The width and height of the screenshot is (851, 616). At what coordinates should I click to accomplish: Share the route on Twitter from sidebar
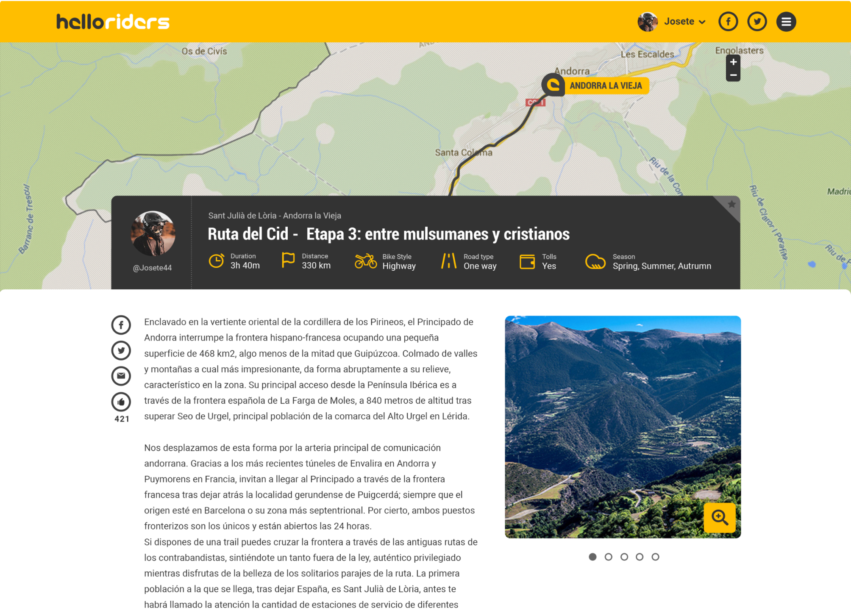[121, 350]
